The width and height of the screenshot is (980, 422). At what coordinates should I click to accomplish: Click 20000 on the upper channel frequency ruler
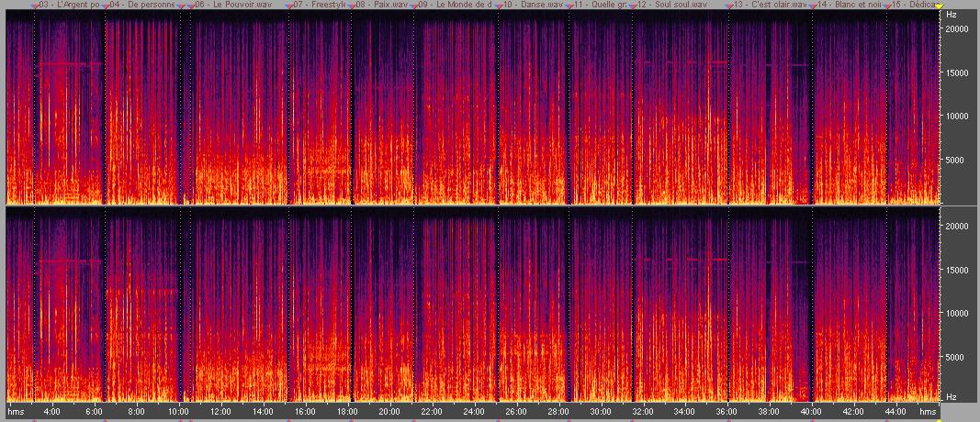click(x=956, y=28)
